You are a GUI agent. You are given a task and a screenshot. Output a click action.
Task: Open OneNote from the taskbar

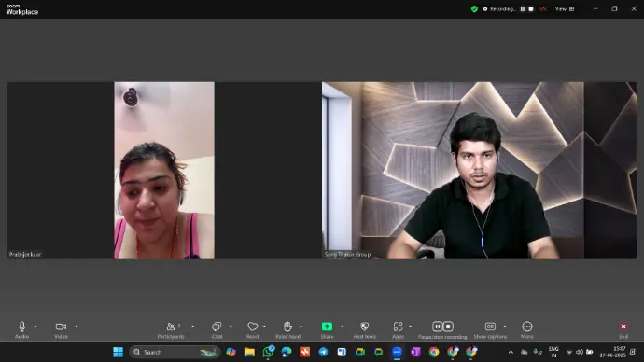tap(415, 352)
